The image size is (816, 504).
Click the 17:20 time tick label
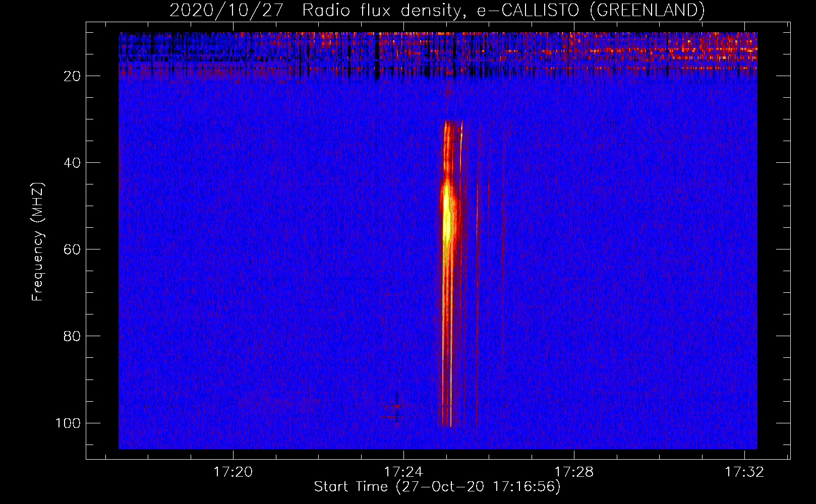coord(232,472)
